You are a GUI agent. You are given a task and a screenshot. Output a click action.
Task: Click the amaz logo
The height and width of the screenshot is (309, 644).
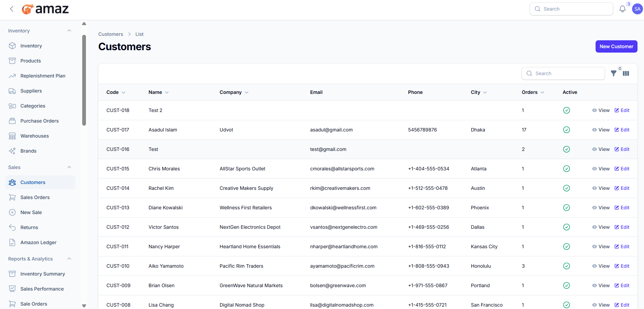[45, 9]
